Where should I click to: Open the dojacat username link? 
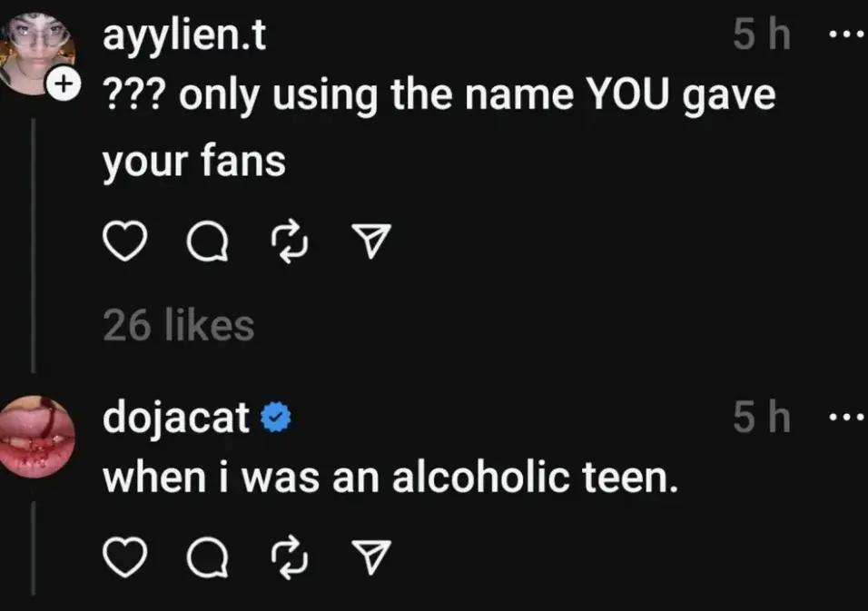tap(176, 418)
